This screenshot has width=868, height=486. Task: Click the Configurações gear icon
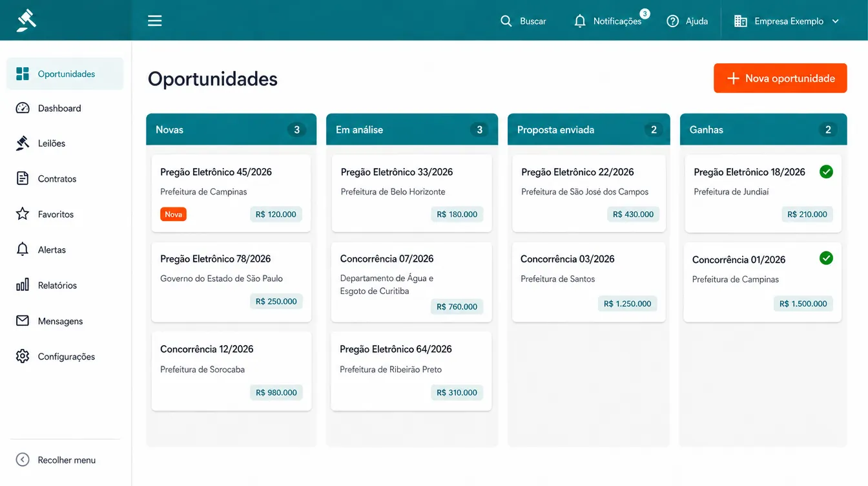pos(23,356)
